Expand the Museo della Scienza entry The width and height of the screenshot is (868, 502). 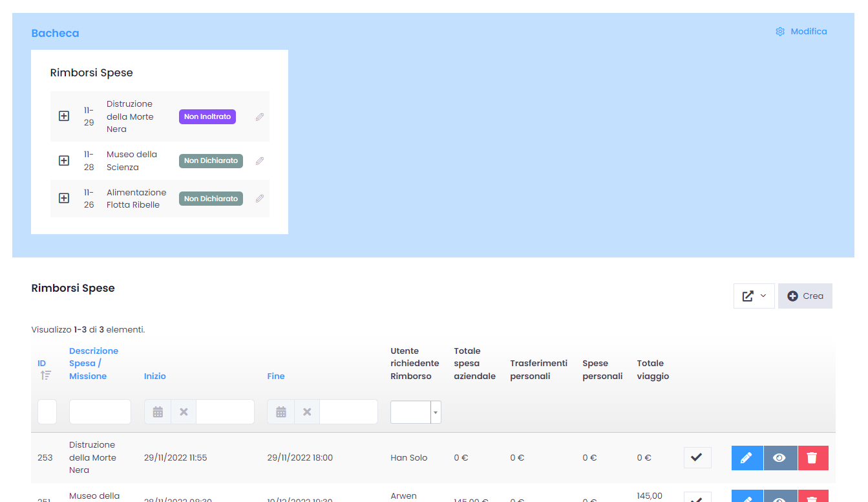64,160
